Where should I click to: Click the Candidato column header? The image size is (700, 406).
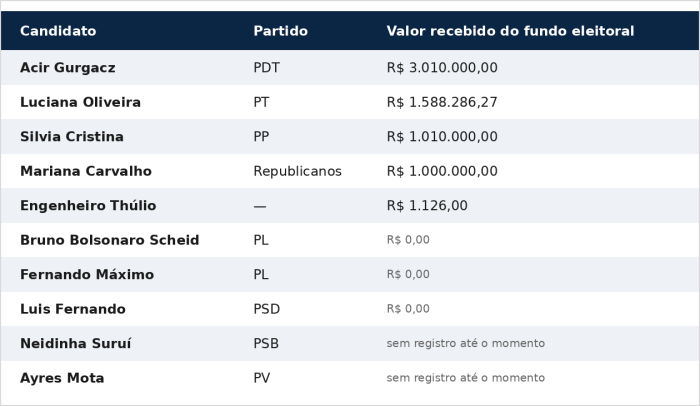coord(58,31)
